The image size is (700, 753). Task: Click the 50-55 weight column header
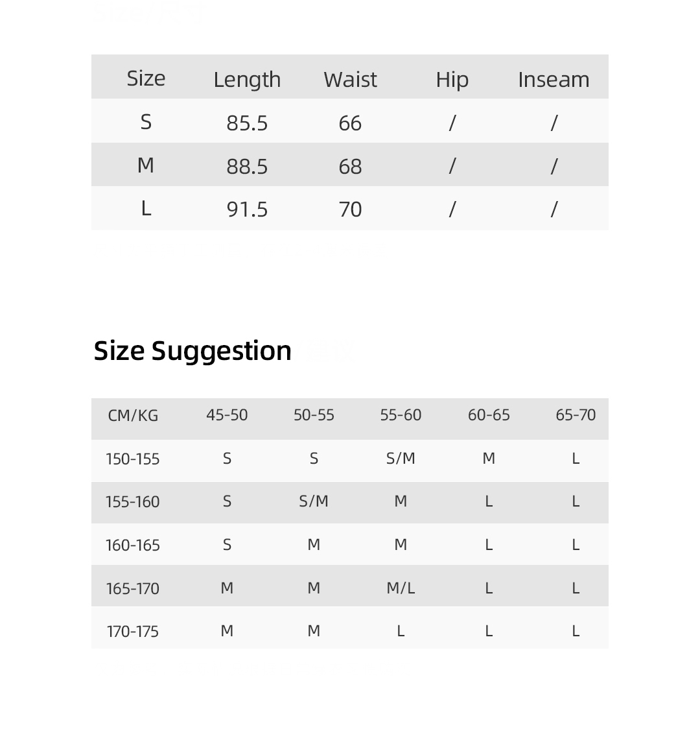pos(314,415)
